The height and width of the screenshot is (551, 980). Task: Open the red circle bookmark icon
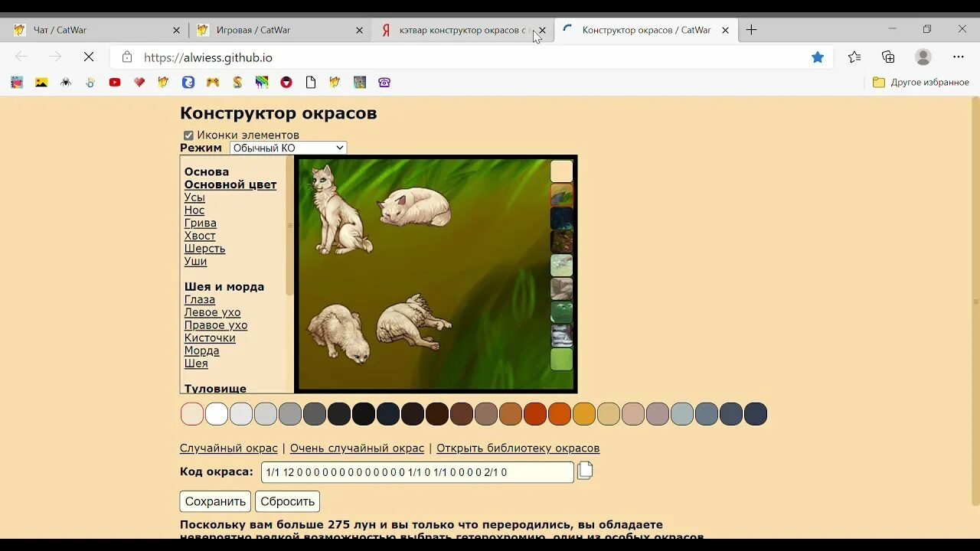coord(286,83)
